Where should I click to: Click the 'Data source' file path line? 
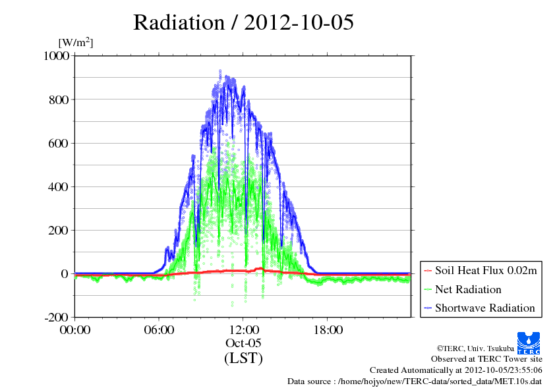point(415,381)
